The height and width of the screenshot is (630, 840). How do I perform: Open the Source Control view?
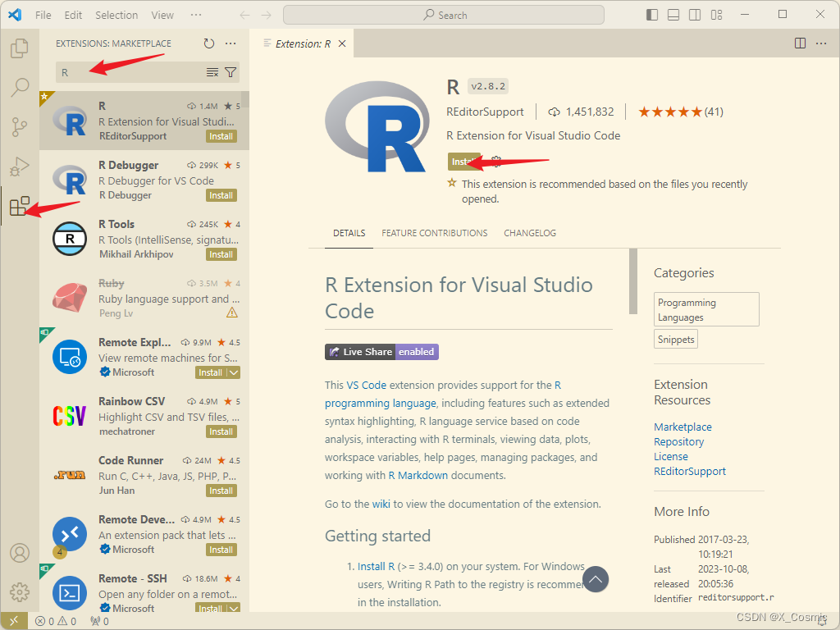coord(20,127)
